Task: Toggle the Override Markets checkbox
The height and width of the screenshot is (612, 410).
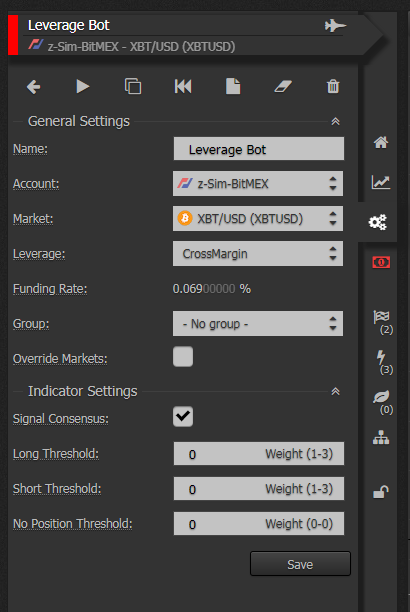Action: point(183,356)
